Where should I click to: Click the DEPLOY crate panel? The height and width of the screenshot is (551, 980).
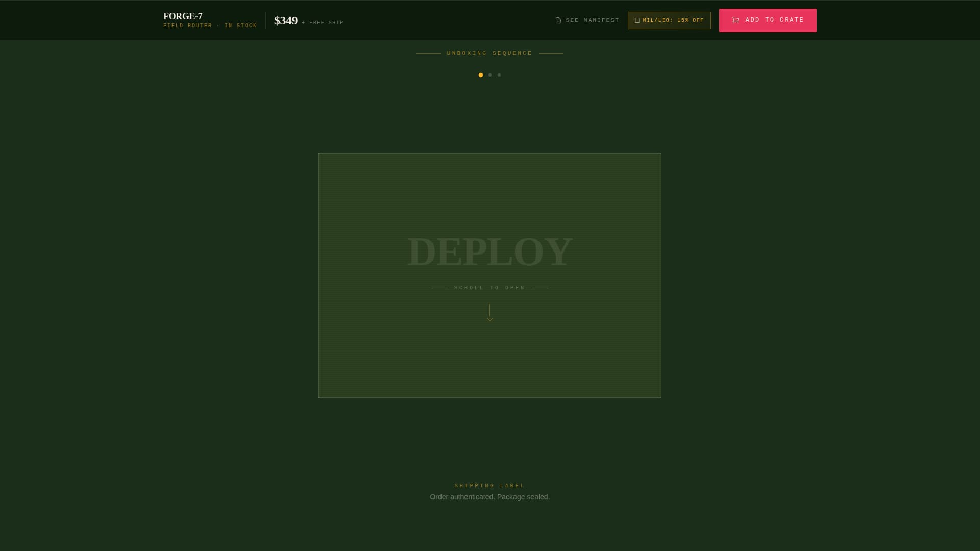490,275
